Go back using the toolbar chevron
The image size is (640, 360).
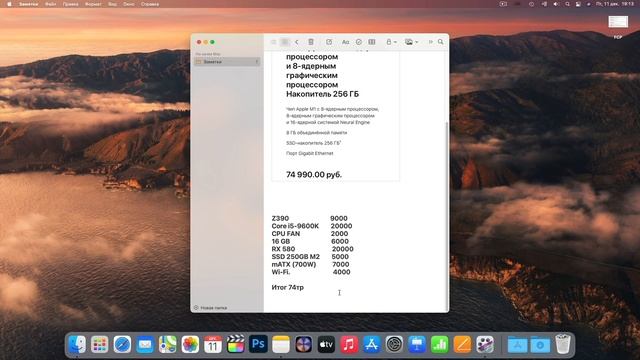(297, 42)
